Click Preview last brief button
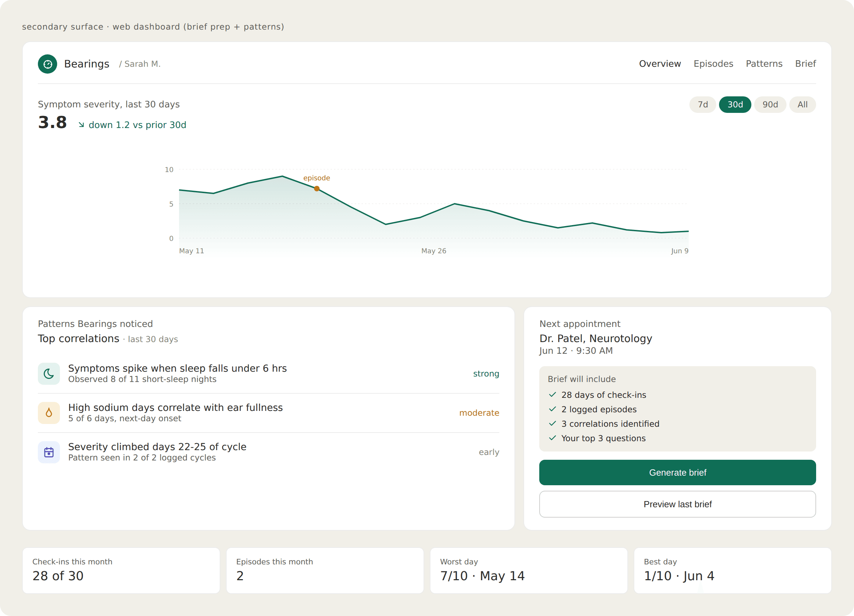Viewport: 854px width, 616px height. pyautogui.click(x=677, y=504)
